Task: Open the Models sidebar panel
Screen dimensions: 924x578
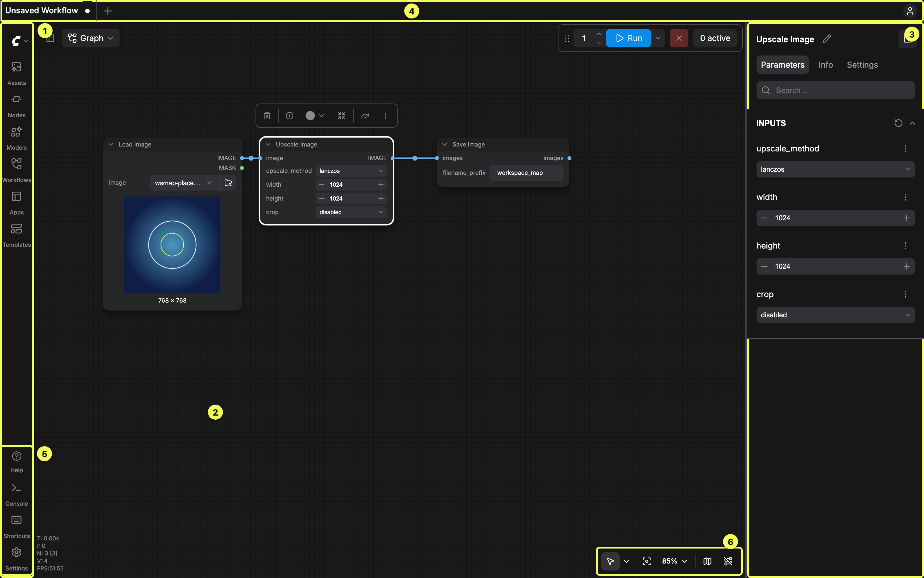Action: tap(16, 138)
